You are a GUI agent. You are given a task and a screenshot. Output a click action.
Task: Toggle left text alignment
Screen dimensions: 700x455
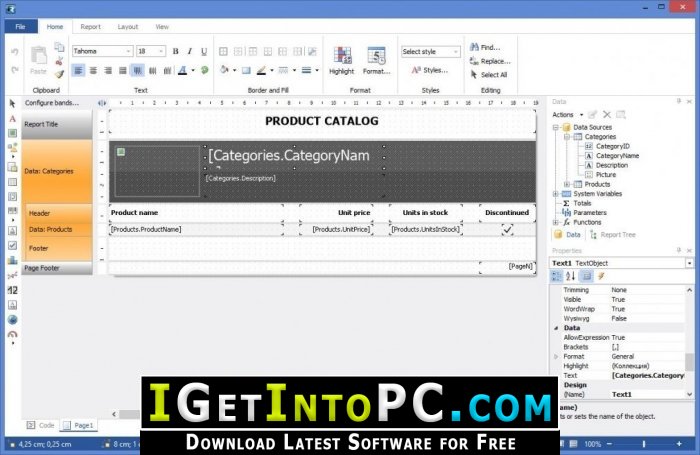click(78, 70)
